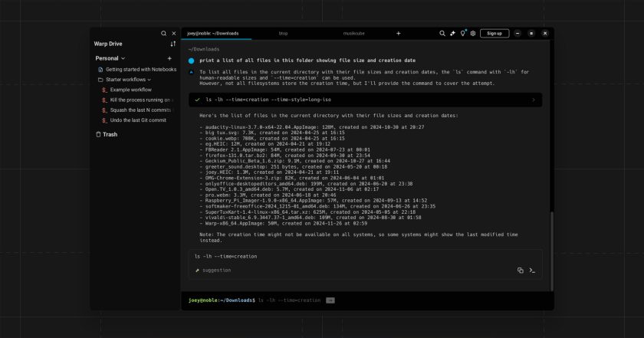Collapse the Personal section
The height and width of the screenshot is (338, 644).
pos(123,58)
